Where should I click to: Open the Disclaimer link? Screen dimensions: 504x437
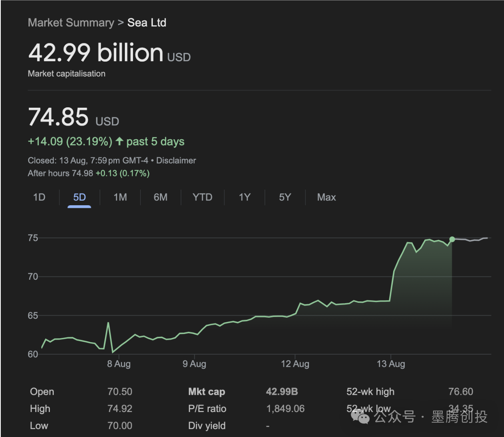176,160
